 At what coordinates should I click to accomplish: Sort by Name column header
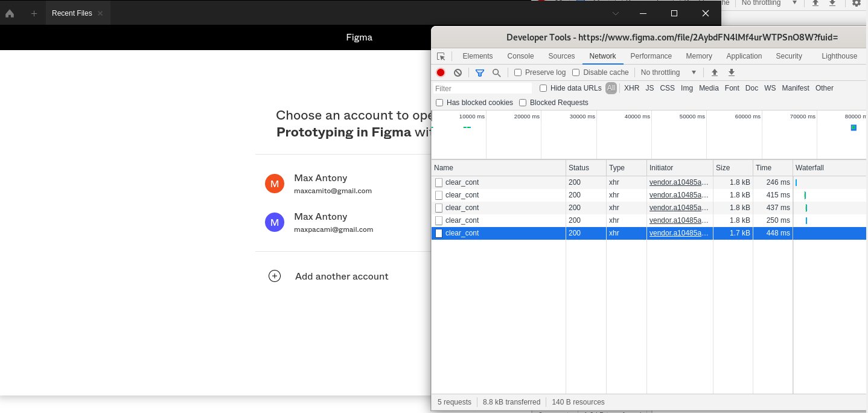coord(499,168)
